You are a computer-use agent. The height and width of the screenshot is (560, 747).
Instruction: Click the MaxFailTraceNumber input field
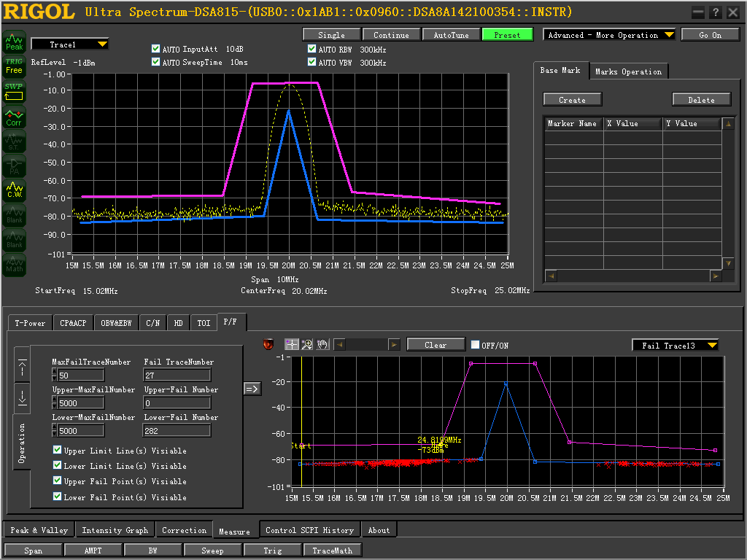pyautogui.click(x=80, y=376)
